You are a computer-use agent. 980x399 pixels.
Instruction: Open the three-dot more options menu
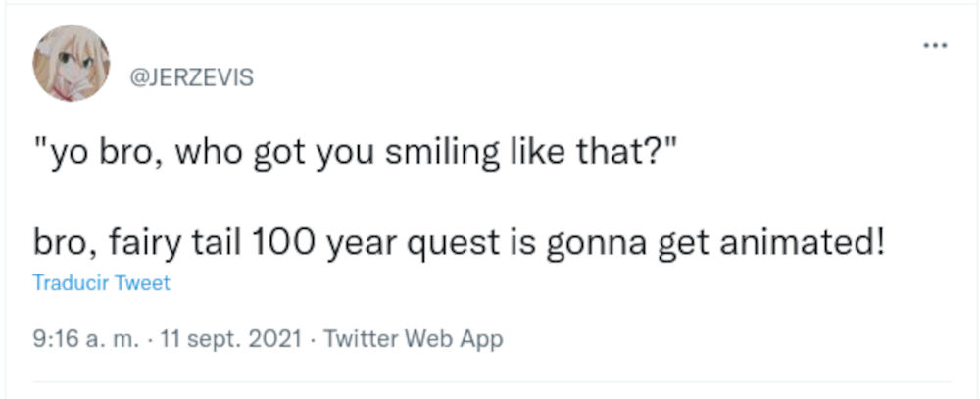937,44
